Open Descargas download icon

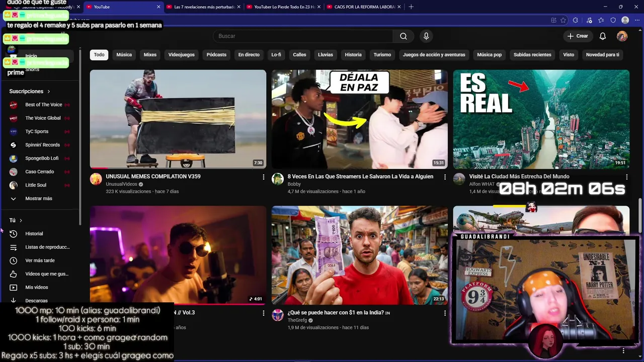pos(14,301)
